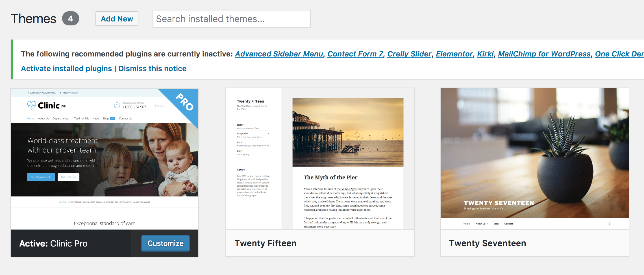Click the Clinic heart logo icon

[31, 105]
